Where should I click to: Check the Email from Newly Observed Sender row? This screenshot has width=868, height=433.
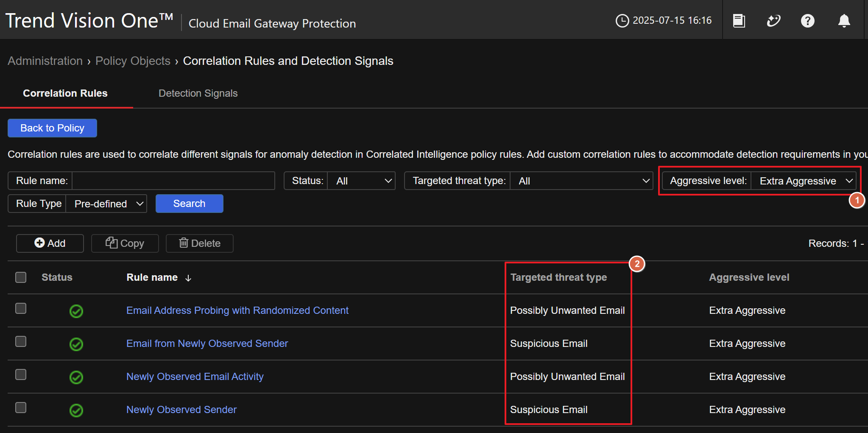(x=21, y=341)
